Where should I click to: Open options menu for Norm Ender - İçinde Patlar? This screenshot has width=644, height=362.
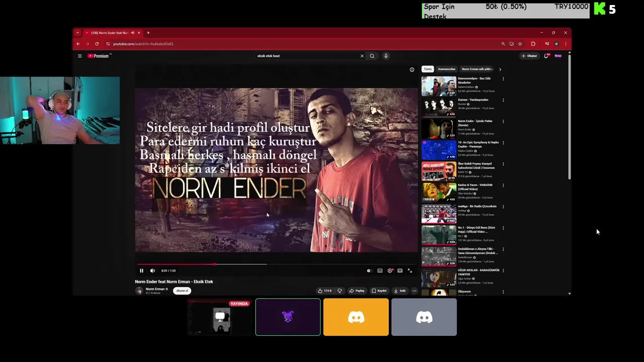click(503, 121)
